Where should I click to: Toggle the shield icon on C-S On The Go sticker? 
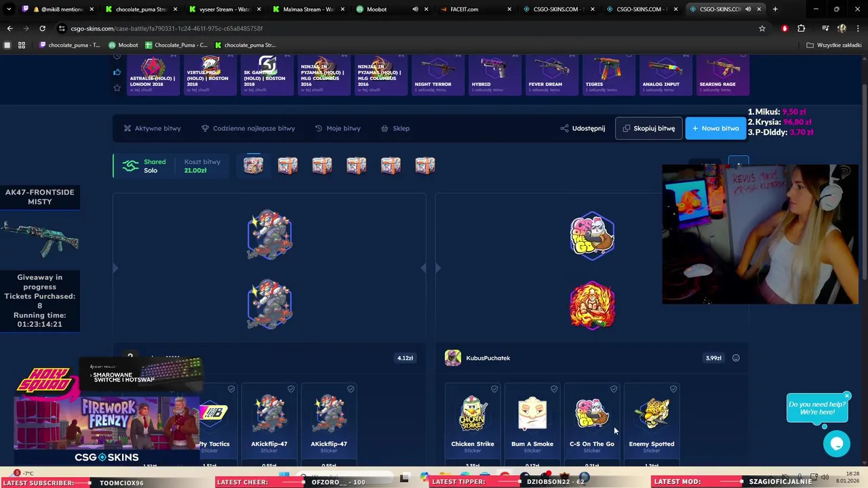[614, 389]
